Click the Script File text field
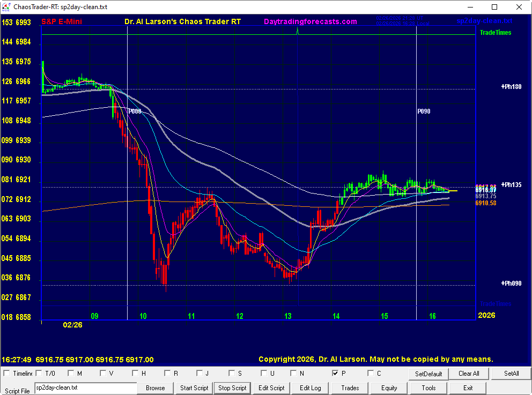This screenshot has width=532, height=395. [86, 387]
